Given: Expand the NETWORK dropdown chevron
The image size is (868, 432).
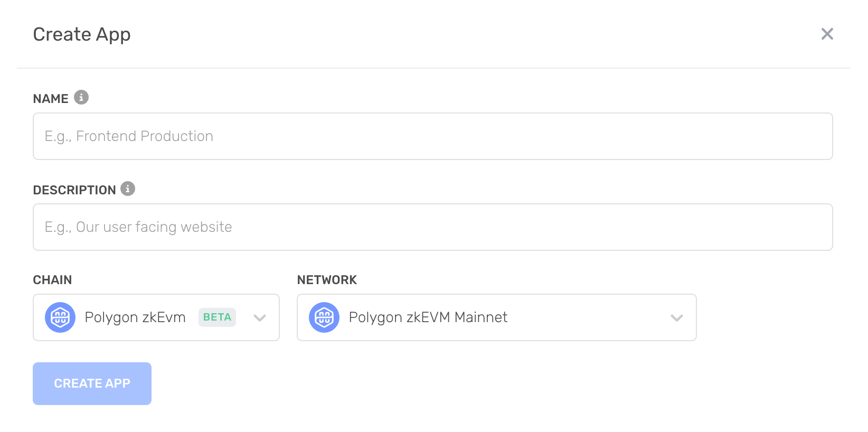Looking at the screenshot, I should click(677, 318).
